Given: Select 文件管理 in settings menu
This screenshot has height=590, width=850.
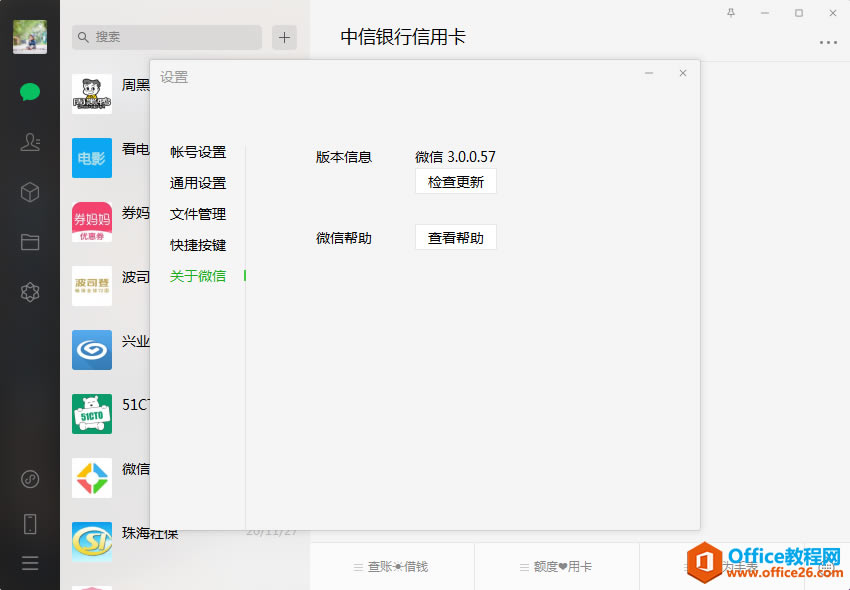Looking at the screenshot, I should point(198,214).
